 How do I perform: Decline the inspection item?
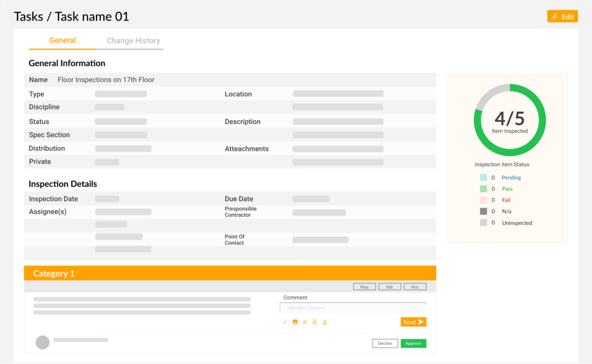(x=385, y=344)
